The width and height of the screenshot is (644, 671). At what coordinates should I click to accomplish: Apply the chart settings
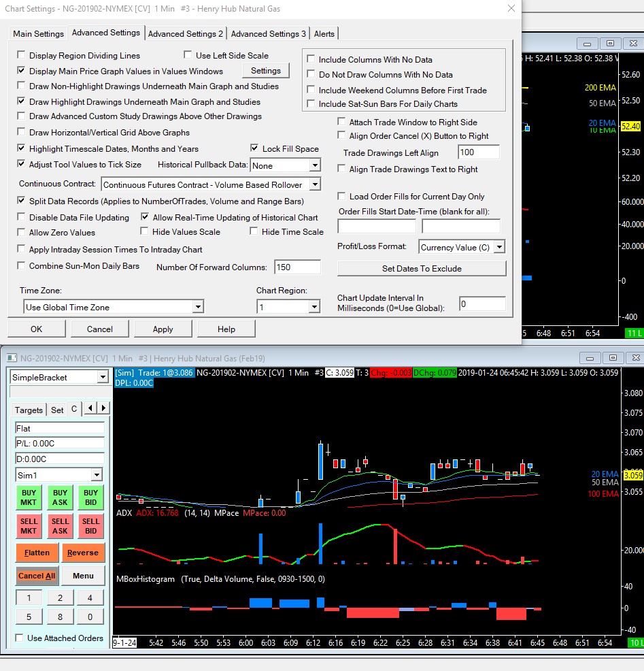[x=163, y=329]
